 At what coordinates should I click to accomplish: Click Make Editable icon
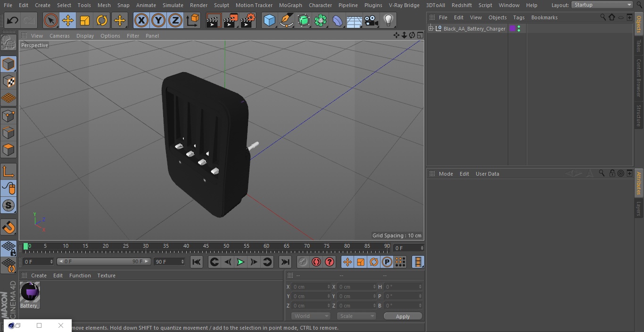coord(8,43)
